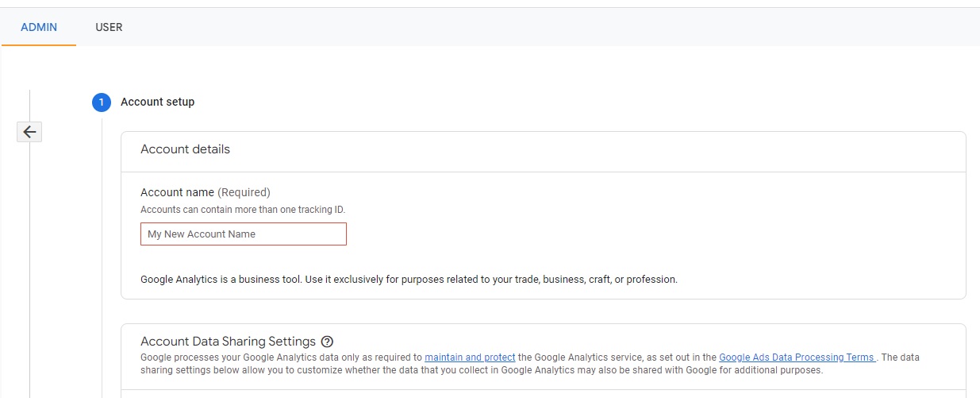Click the vertical stepper line below step 1
This screenshot has height=398, width=980.
click(102, 254)
